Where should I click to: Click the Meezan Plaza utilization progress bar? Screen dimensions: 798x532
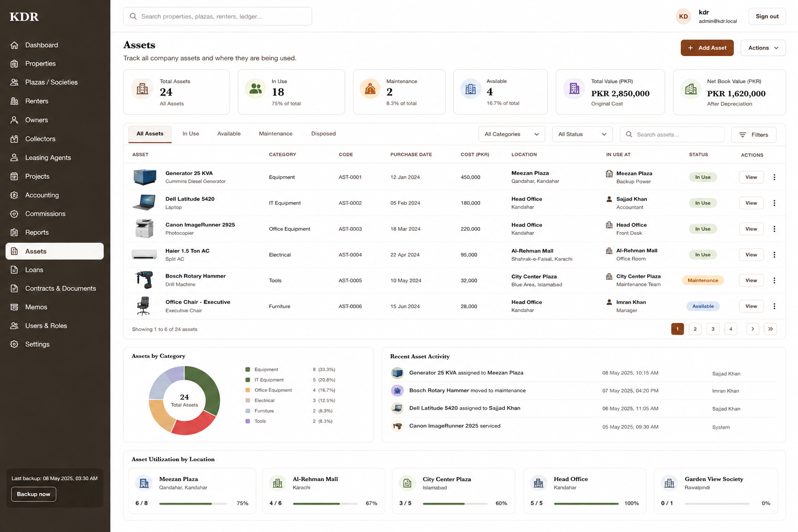tap(193, 503)
